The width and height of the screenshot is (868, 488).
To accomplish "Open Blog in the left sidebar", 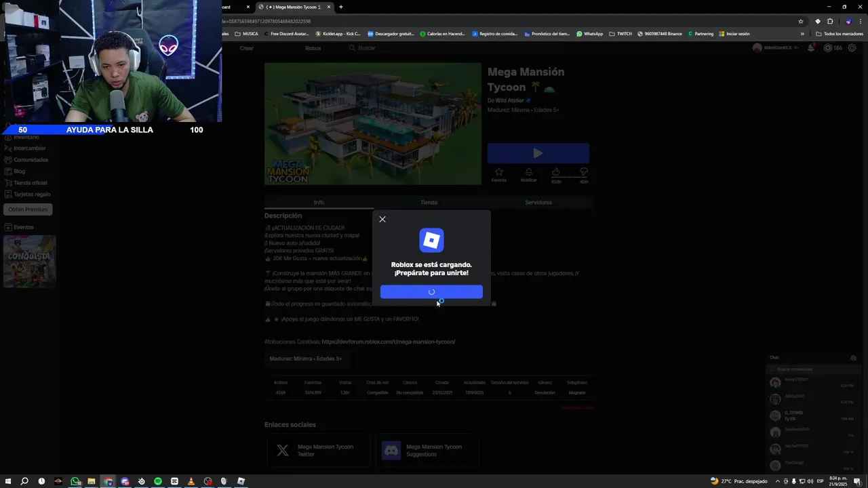I will [15, 171].
